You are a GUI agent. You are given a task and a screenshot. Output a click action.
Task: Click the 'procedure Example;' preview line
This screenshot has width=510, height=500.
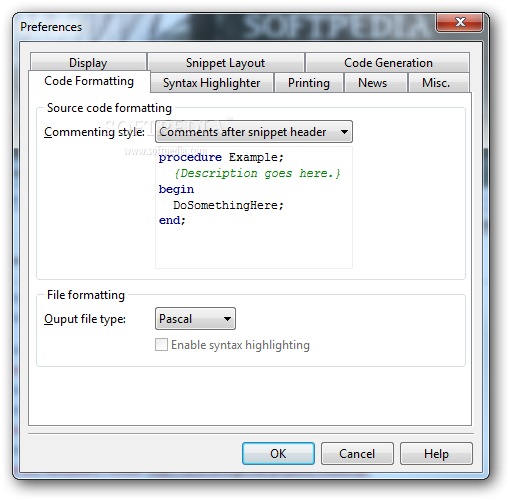click(221, 157)
